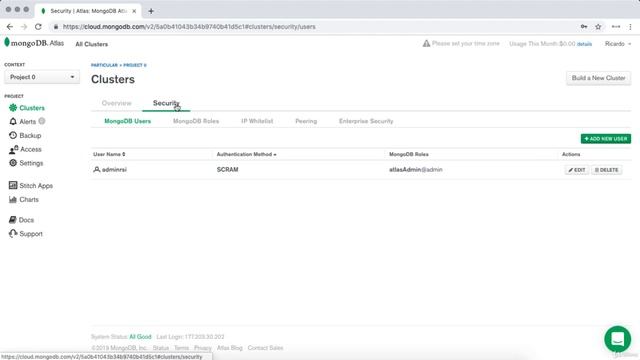
Task: Open Docs from the sidebar
Action: tap(21, 220)
